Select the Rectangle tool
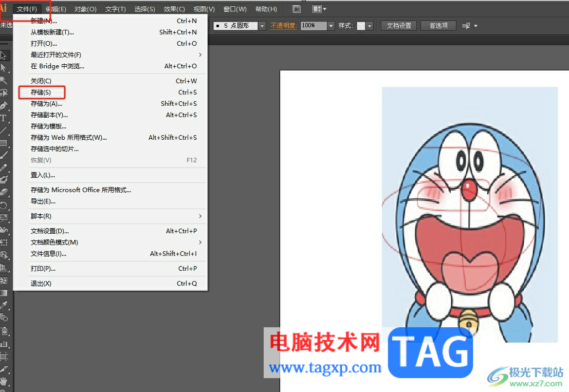Viewport: 569px width, 392px height. [4, 143]
